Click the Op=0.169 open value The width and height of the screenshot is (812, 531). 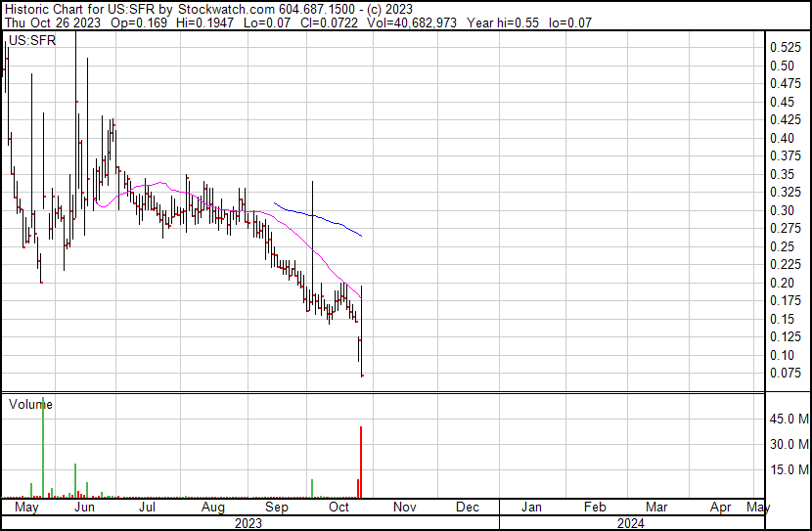[138, 22]
